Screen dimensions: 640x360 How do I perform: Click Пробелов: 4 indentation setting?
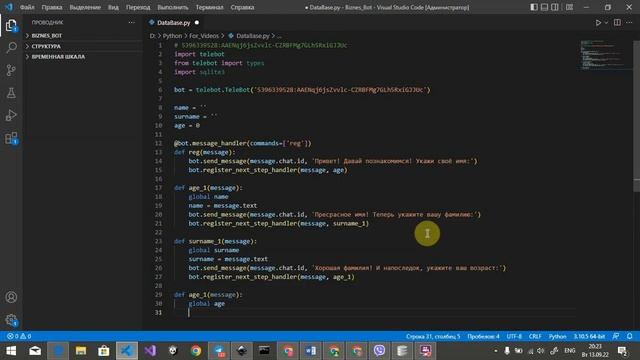pyautogui.click(x=483, y=336)
